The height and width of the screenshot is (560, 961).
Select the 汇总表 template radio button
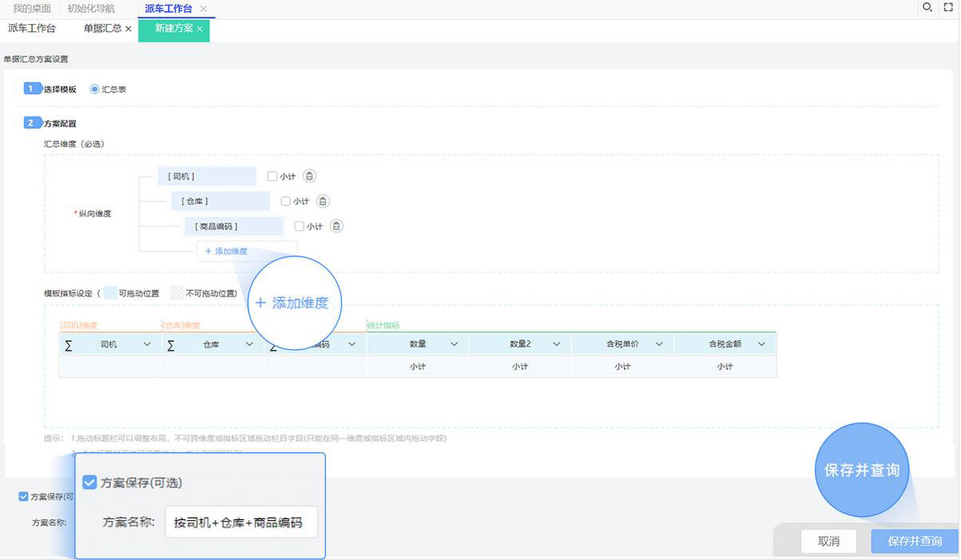tap(94, 89)
